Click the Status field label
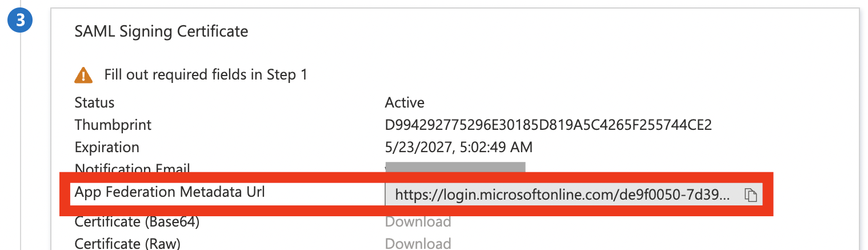 (x=94, y=103)
